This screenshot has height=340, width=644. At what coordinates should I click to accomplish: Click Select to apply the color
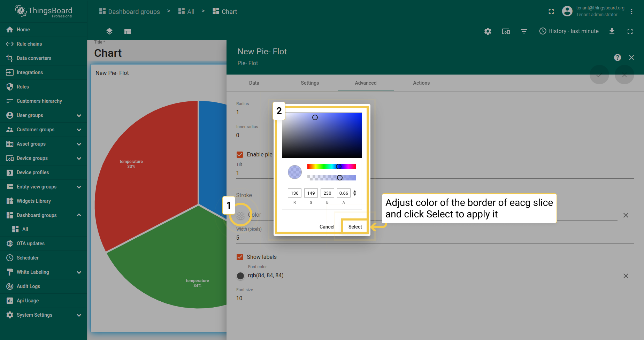tap(355, 226)
